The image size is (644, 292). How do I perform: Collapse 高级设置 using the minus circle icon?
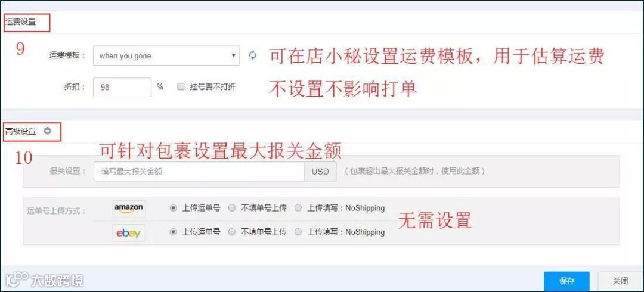pos(48,131)
